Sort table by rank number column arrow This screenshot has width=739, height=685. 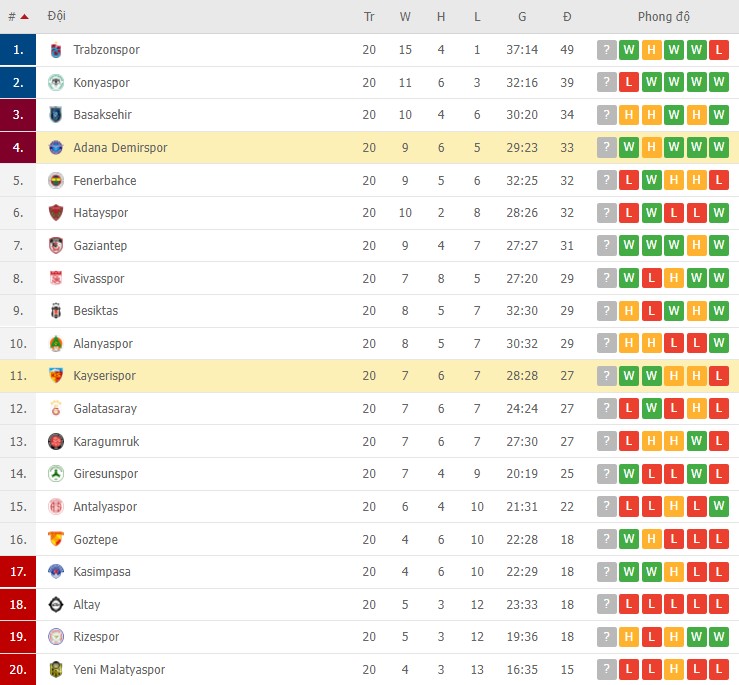(24, 17)
